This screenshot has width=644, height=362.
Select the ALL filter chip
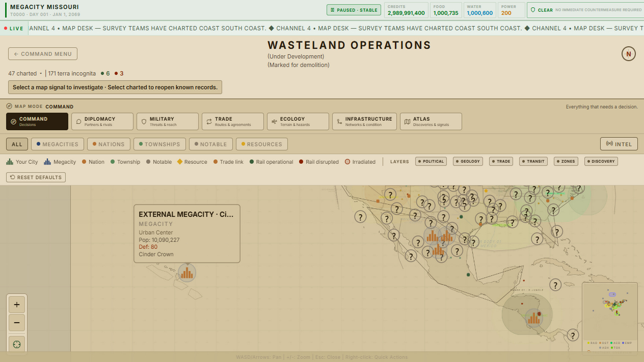[x=17, y=144]
